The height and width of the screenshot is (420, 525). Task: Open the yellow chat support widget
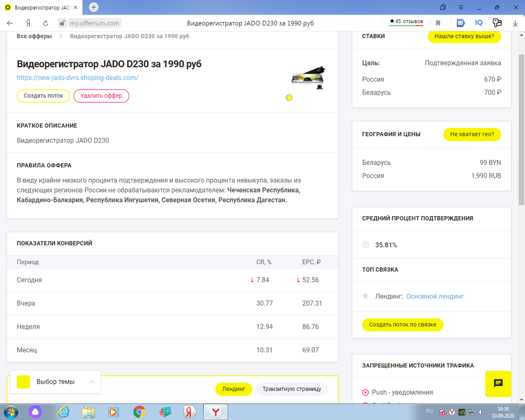tap(498, 384)
